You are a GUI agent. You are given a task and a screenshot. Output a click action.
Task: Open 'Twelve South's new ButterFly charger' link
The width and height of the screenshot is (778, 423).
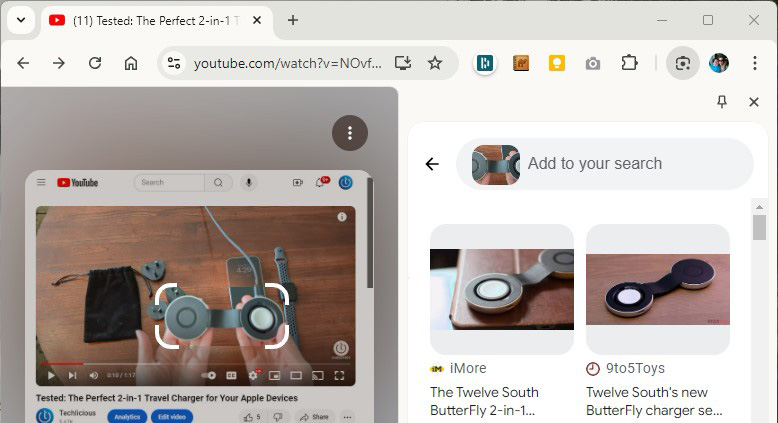pos(653,401)
